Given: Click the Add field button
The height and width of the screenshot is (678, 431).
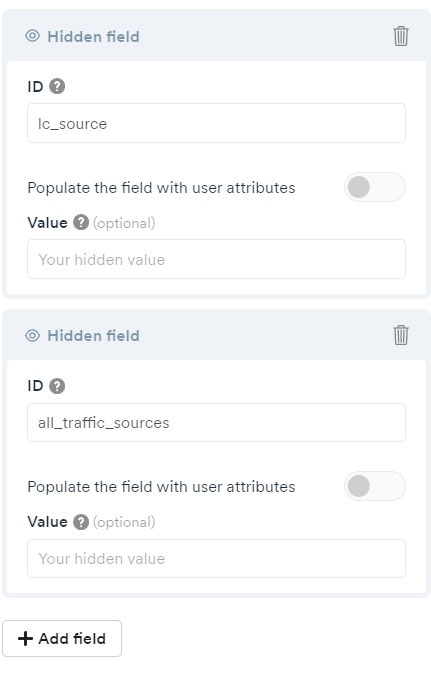Looking at the screenshot, I should (62, 638).
